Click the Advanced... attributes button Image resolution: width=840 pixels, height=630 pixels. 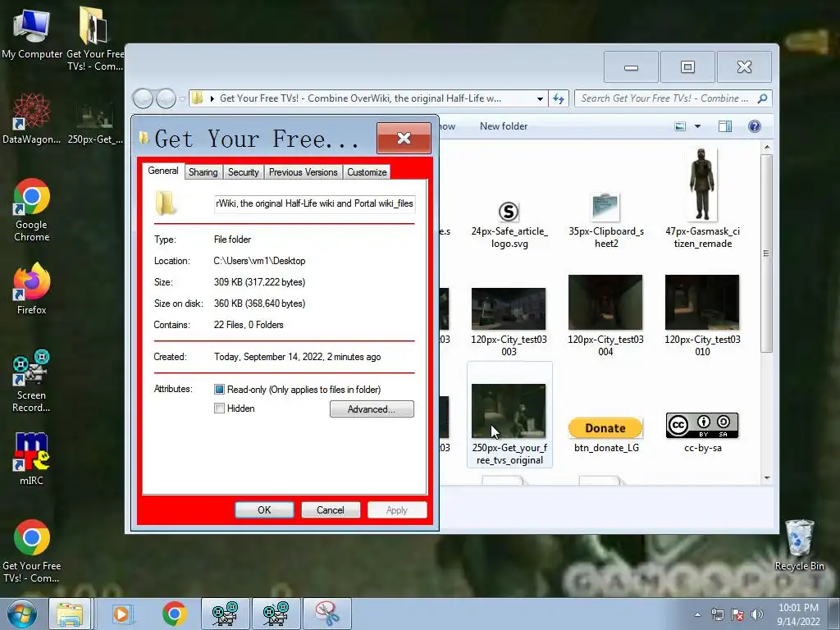(x=372, y=409)
